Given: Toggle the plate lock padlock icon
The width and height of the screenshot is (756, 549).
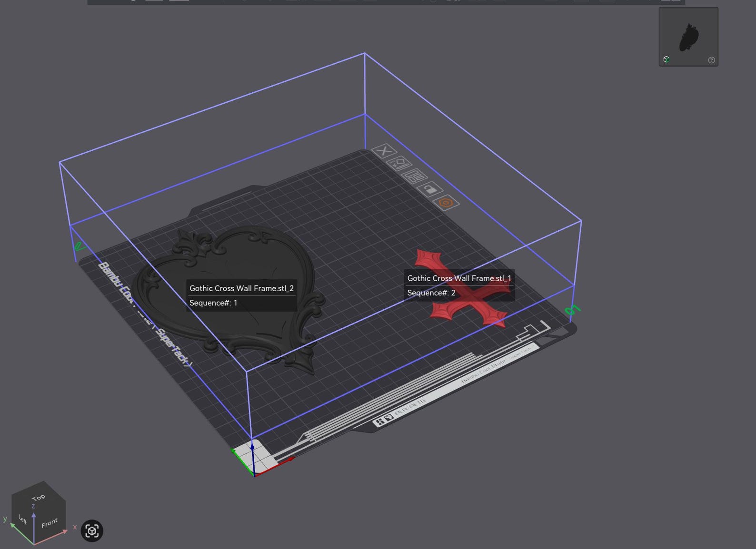Looking at the screenshot, I should 430,189.
